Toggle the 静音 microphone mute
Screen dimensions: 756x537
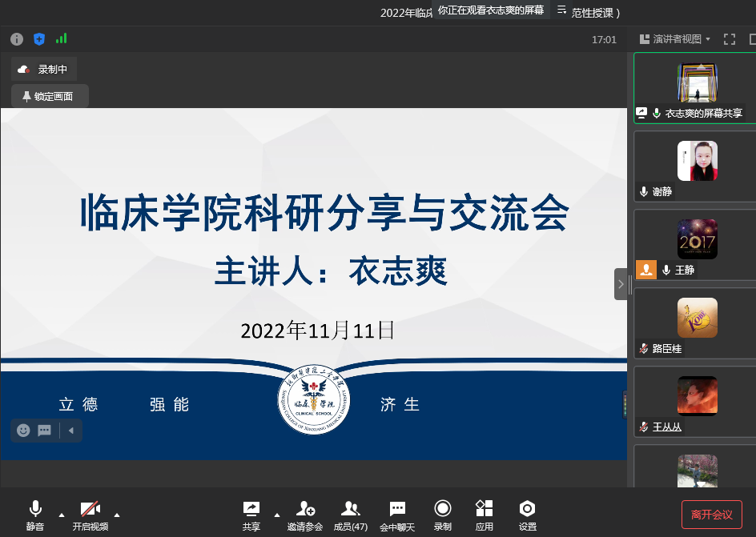(x=35, y=514)
